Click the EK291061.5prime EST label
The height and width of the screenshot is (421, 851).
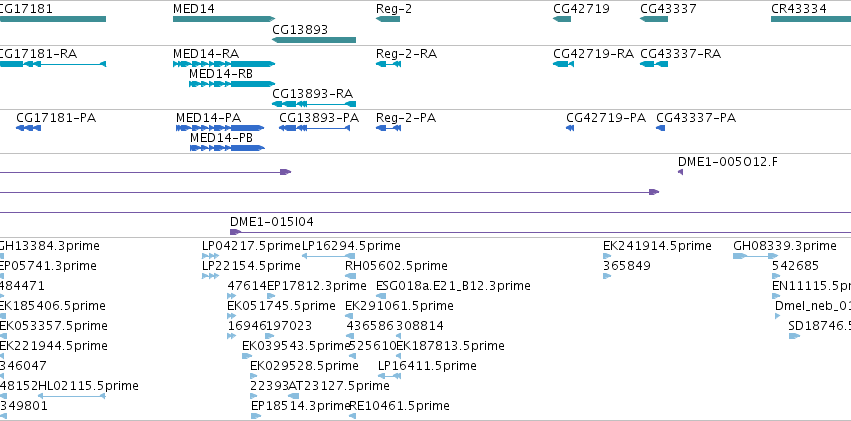399,306
